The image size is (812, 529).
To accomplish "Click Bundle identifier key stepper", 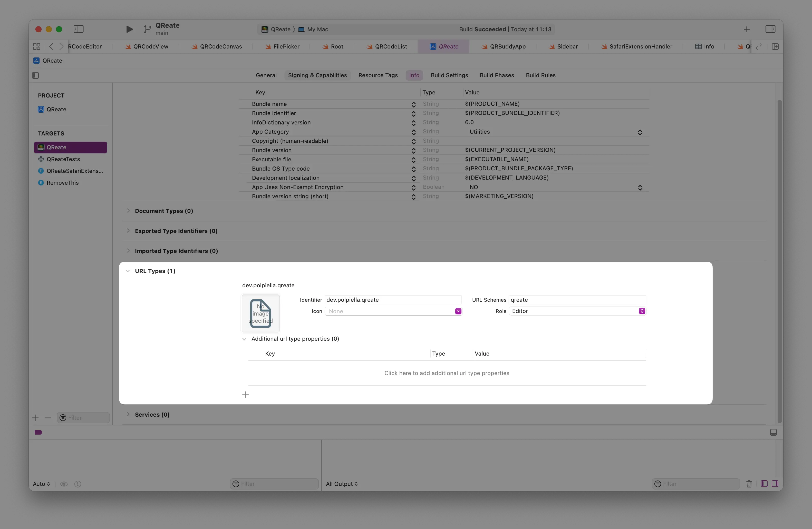I will coord(413,114).
